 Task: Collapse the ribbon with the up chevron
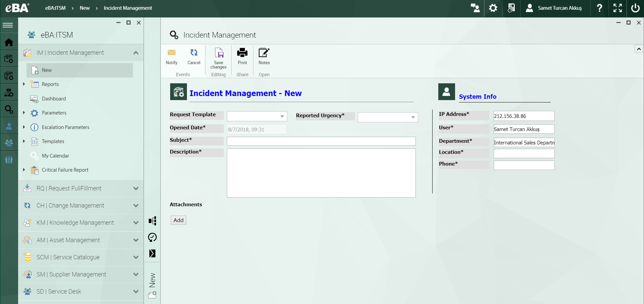(639, 49)
